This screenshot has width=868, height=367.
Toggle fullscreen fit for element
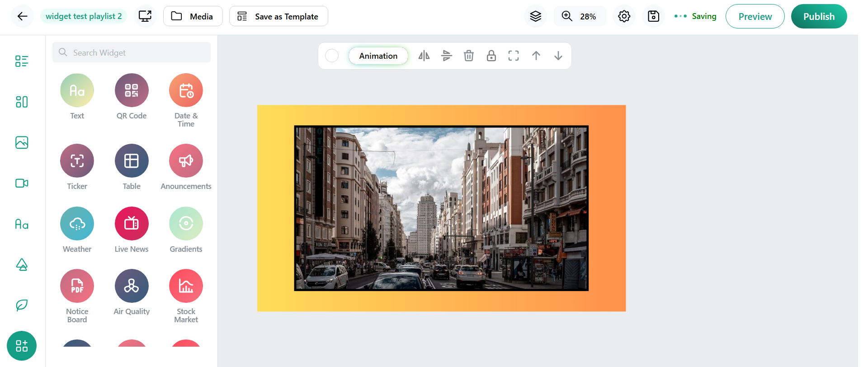click(x=514, y=56)
